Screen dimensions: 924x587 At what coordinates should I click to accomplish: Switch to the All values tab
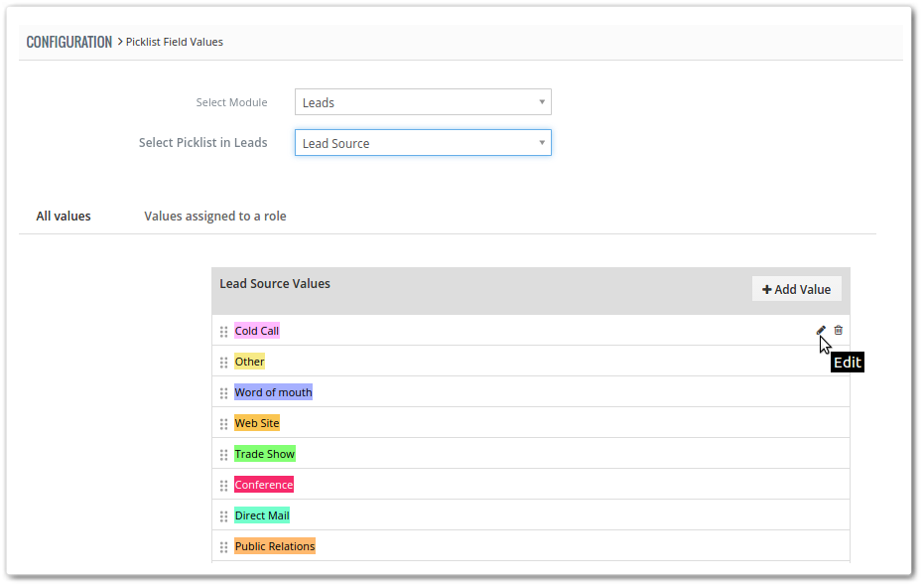64,216
